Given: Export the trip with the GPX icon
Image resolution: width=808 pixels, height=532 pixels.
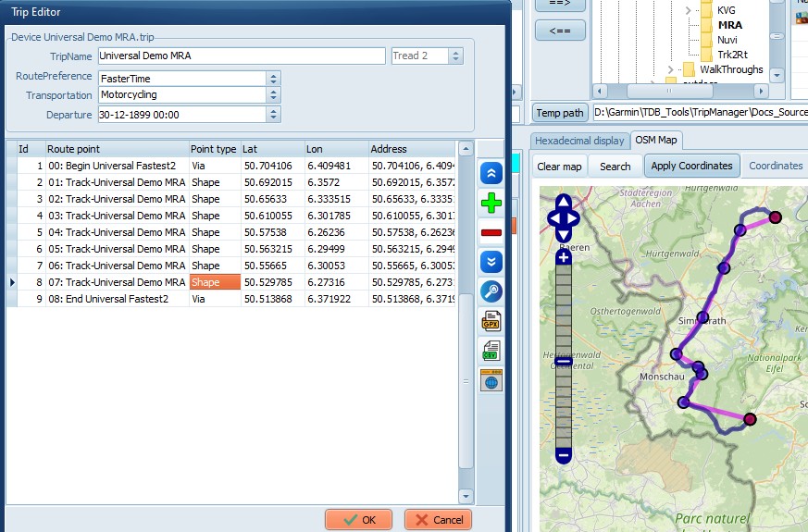Looking at the screenshot, I should point(491,321).
